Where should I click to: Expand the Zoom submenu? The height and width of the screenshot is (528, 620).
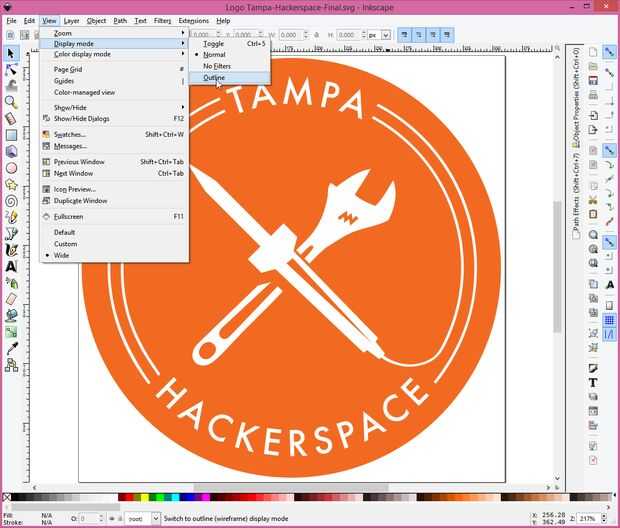coord(114,33)
